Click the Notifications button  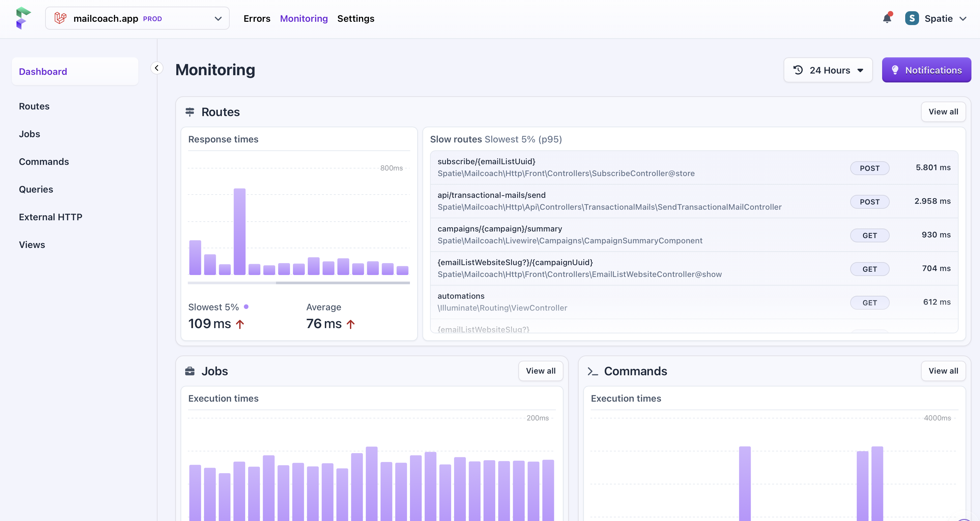926,70
